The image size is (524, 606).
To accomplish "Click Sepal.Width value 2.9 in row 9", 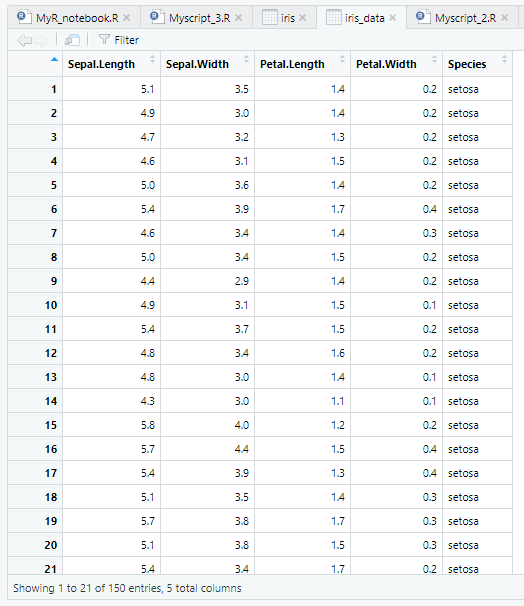I will point(242,281).
